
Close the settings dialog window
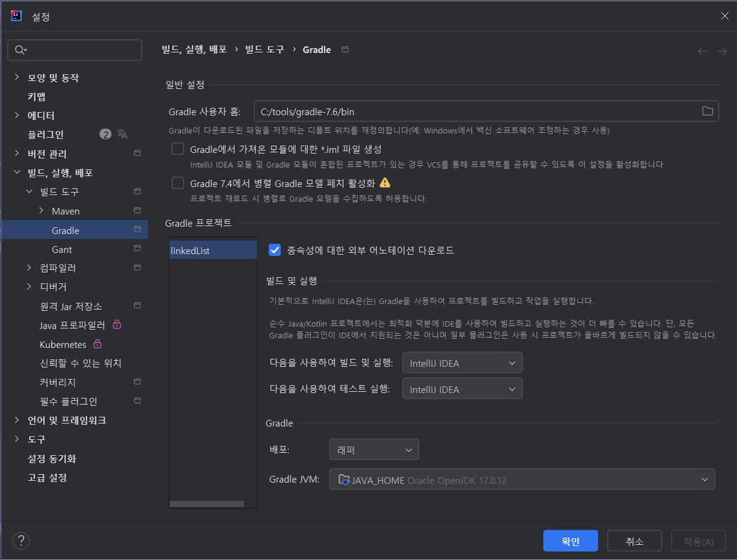point(724,16)
